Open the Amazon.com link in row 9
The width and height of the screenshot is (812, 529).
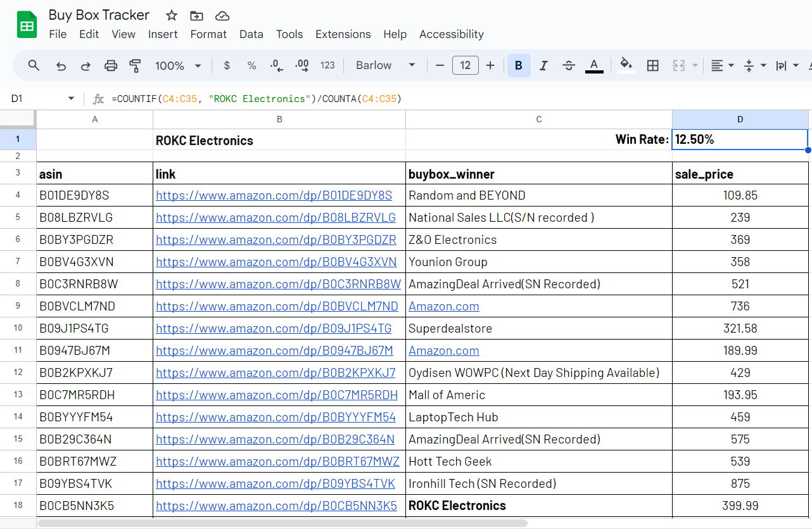pyautogui.click(x=443, y=306)
